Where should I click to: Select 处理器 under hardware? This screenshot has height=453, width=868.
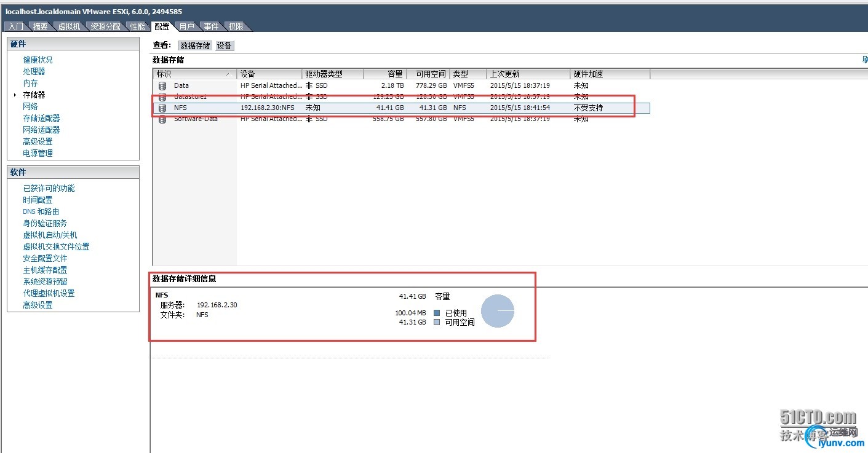click(x=34, y=71)
